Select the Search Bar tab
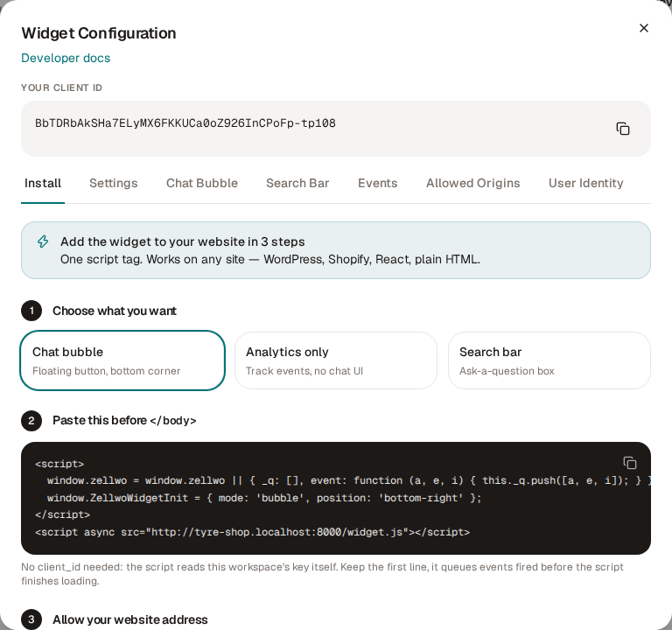Viewport: 672px width, 630px height. point(297,184)
